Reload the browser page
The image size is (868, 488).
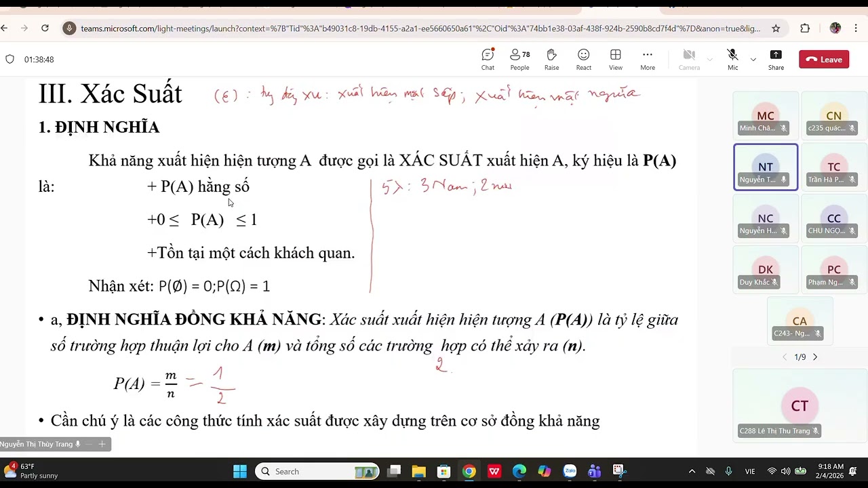coord(45,28)
